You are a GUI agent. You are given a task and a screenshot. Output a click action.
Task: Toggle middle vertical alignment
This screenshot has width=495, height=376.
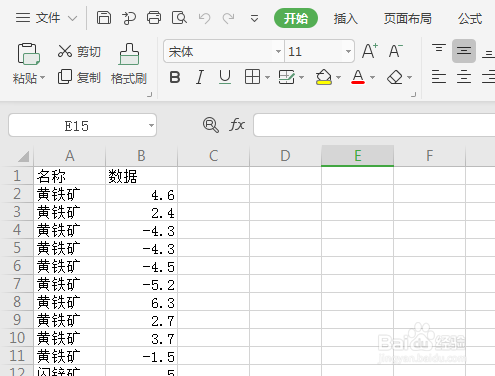click(464, 51)
